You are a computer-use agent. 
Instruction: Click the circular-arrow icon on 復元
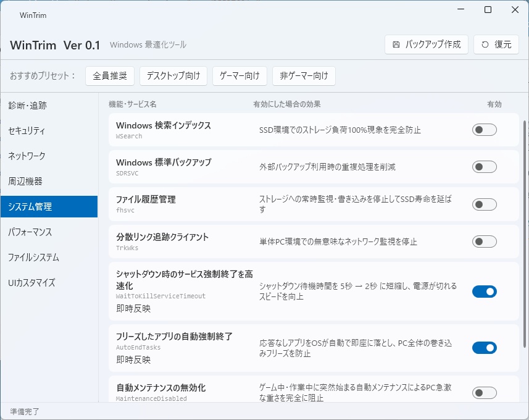pos(485,44)
